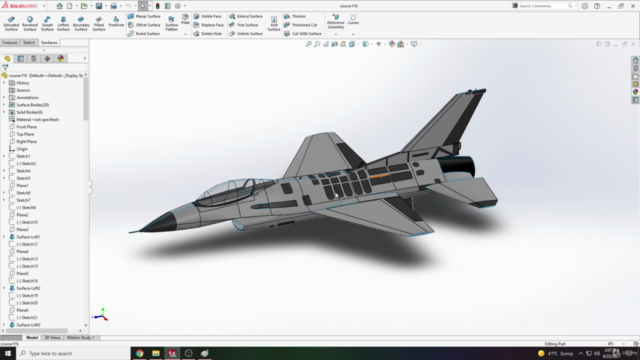Open the Curves tool
The height and width of the screenshot is (360, 640).
click(353, 19)
